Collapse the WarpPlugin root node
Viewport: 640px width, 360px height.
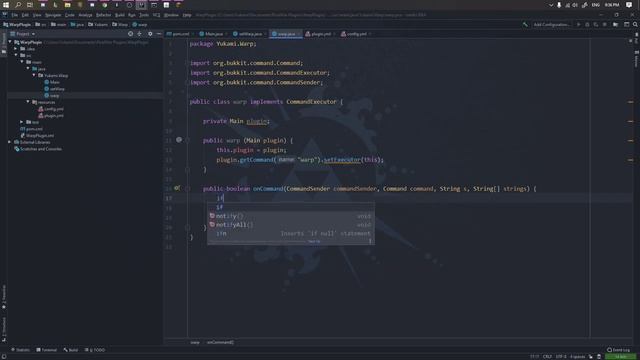pyautogui.click(x=10, y=42)
